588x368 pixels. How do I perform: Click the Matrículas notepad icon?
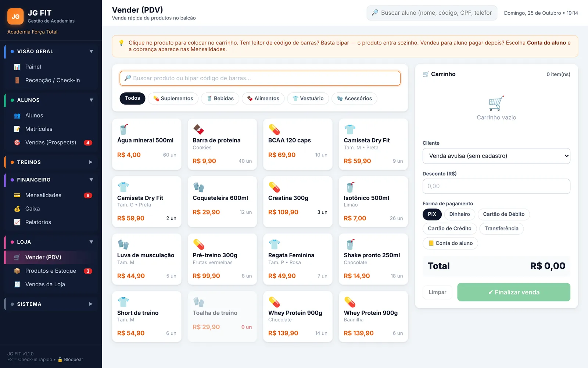[x=17, y=129]
